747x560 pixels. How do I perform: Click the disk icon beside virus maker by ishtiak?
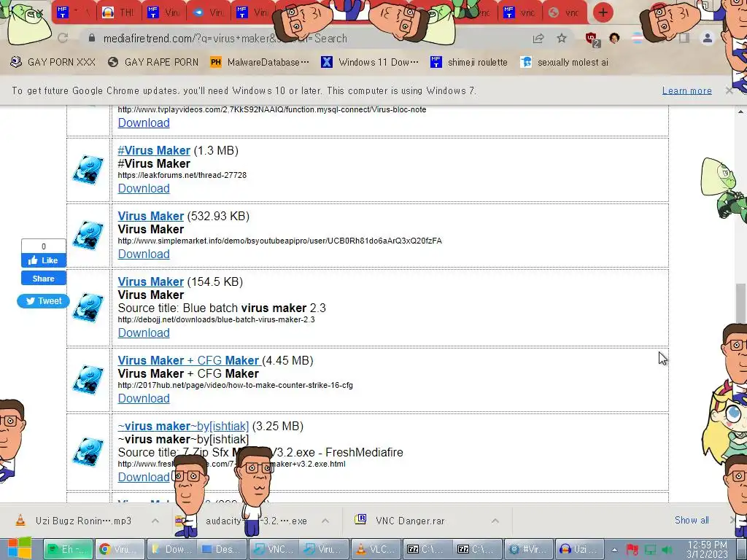point(88,452)
